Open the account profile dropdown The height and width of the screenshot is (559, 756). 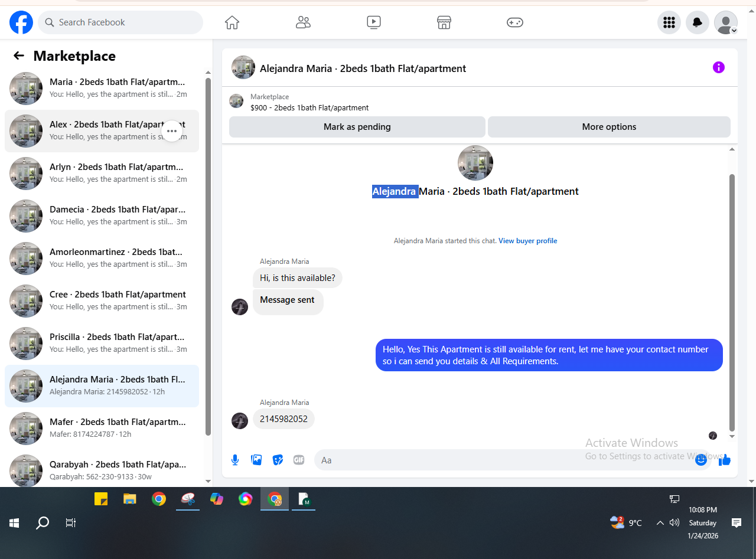(x=726, y=22)
